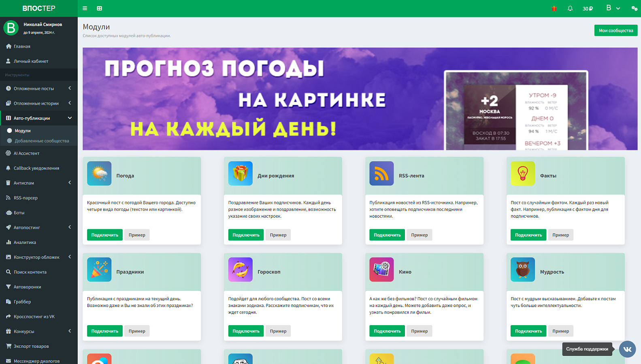Click the Мудрость owl icon
This screenshot has width=641, height=364.
click(523, 270)
